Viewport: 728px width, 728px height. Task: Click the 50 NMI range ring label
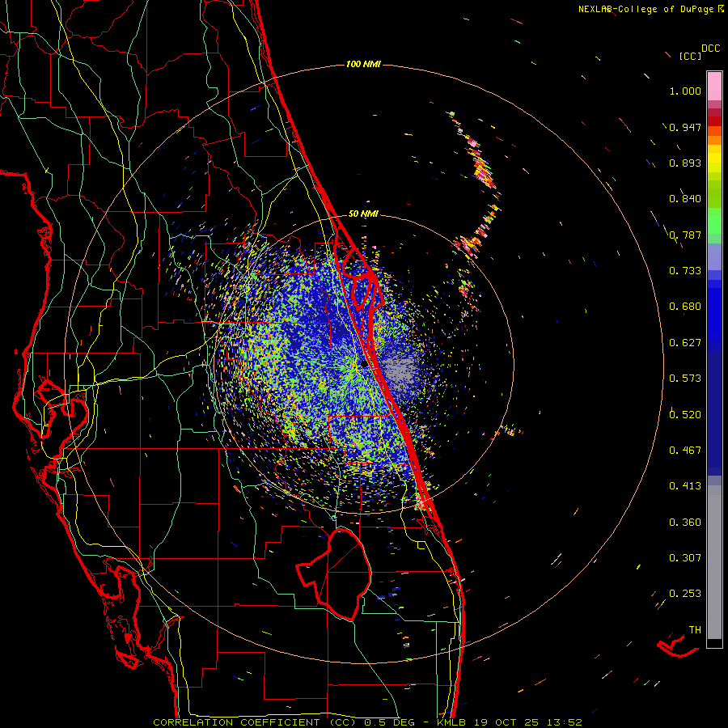[x=363, y=214]
